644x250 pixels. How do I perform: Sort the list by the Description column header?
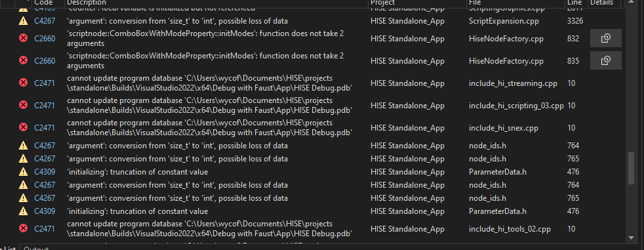216,3
